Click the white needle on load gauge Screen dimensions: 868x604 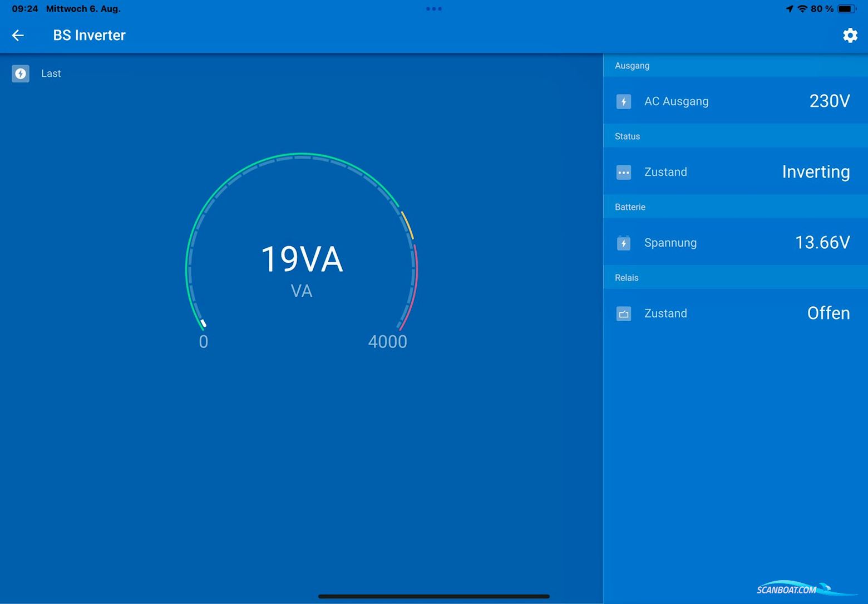pos(204,323)
